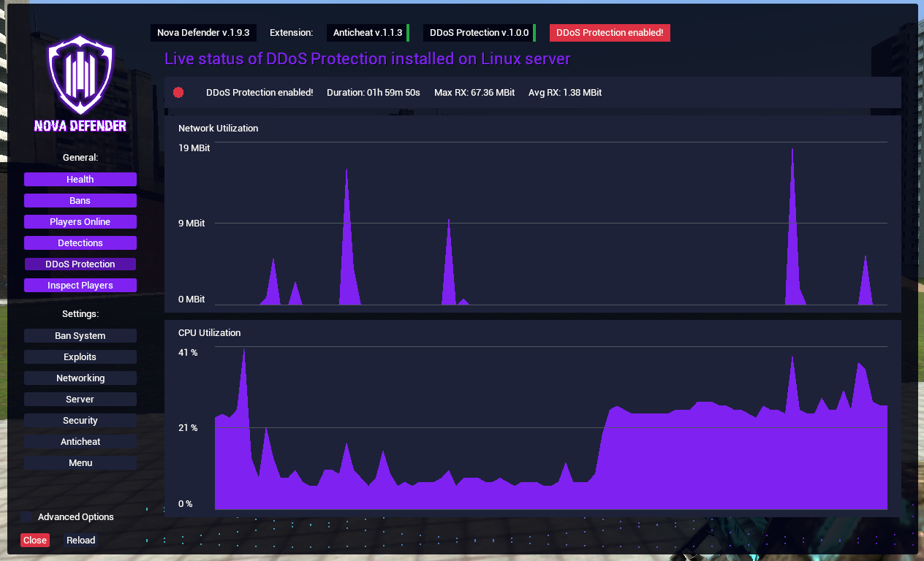924x561 pixels.
Task: Click the DDoS Protection enabled! status bar text
Action: [x=260, y=93]
